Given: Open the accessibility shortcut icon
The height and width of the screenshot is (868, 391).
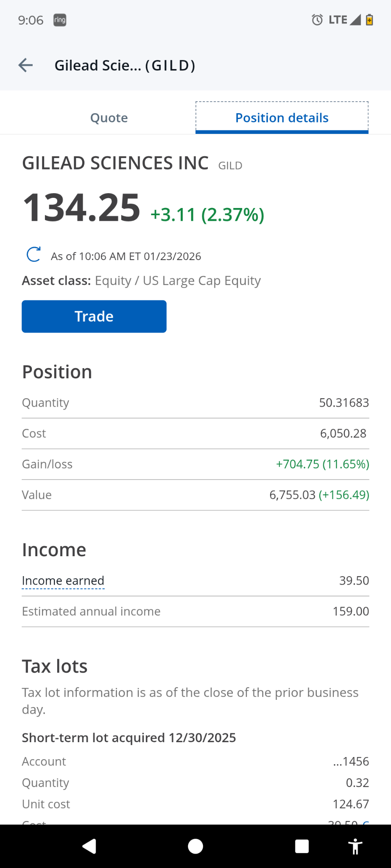Looking at the screenshot, I should 355,846.
